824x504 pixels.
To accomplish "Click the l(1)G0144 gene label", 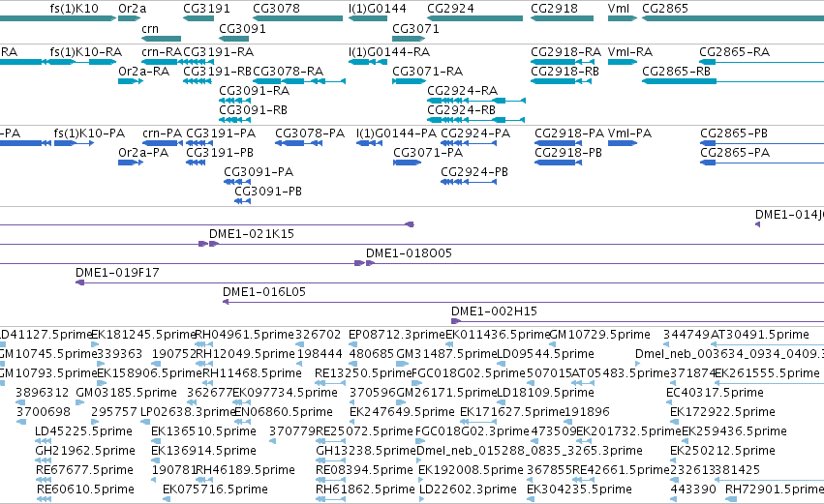I will tap(378, 9).
